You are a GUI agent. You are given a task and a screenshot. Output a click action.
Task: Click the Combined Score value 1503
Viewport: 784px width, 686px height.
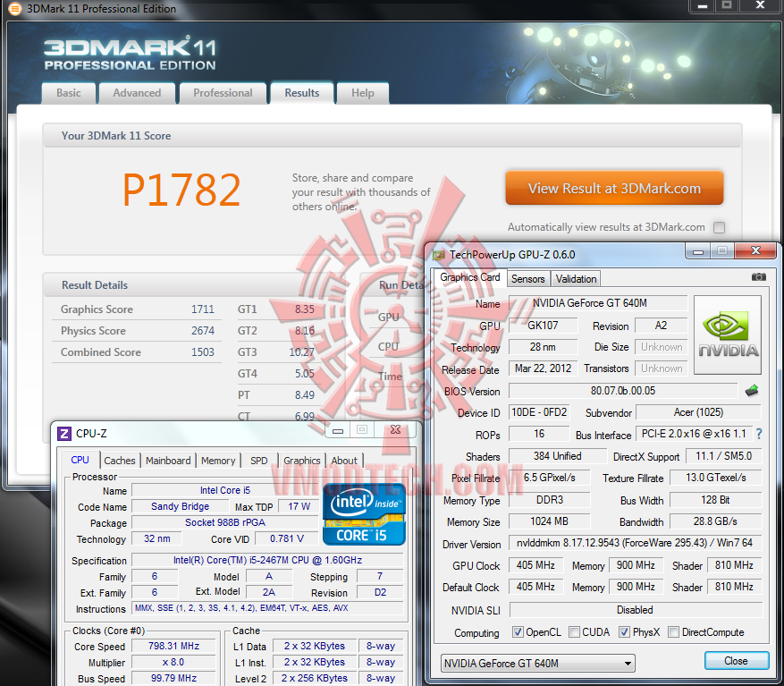click(203, 352)
